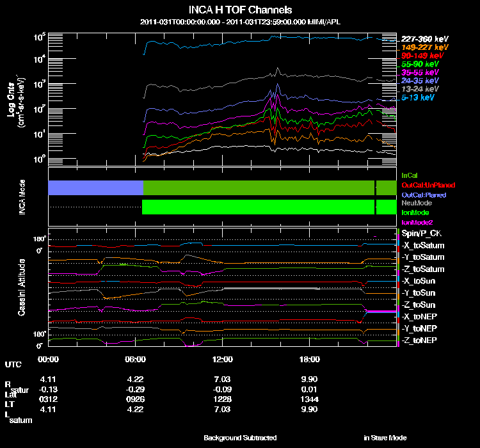Select the 55-90 keV green legend entry

click(420, 64)
